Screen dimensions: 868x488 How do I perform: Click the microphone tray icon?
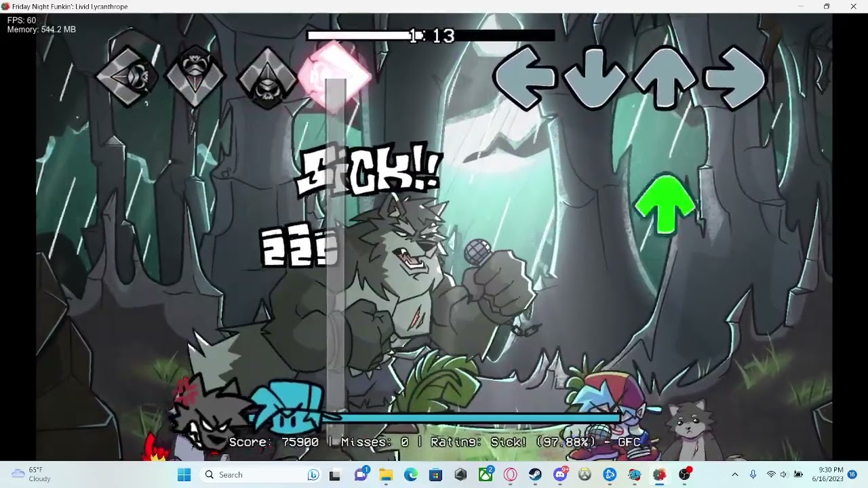[753, 474]
